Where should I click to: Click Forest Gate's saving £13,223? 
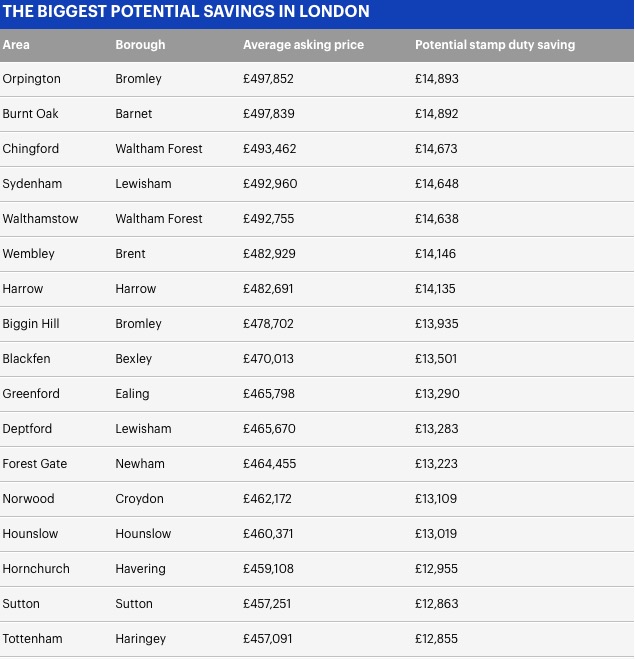pyautogui.click(x=436, y=464)
